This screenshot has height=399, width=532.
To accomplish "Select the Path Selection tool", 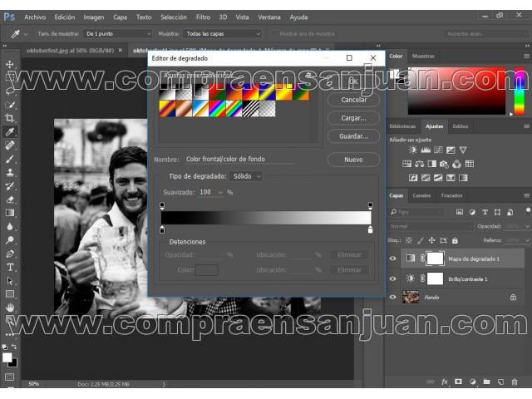I will click(x=9, y=281).
